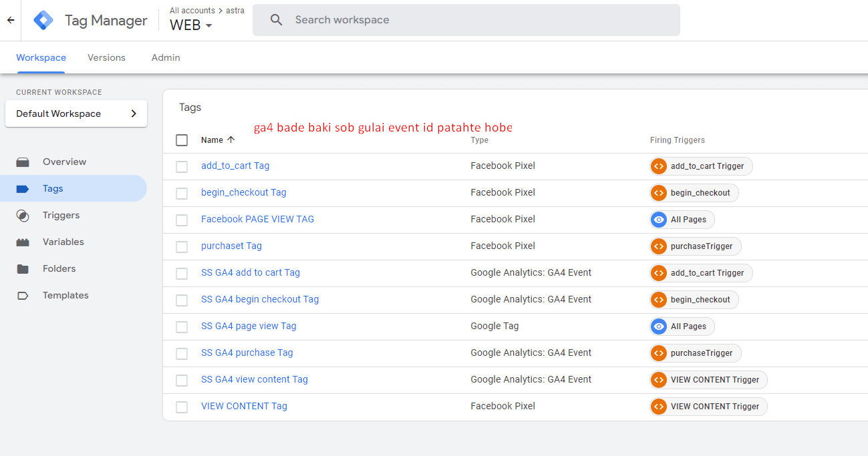
Task: Click the All accounts breadcrumb
Action: (192, 10)
